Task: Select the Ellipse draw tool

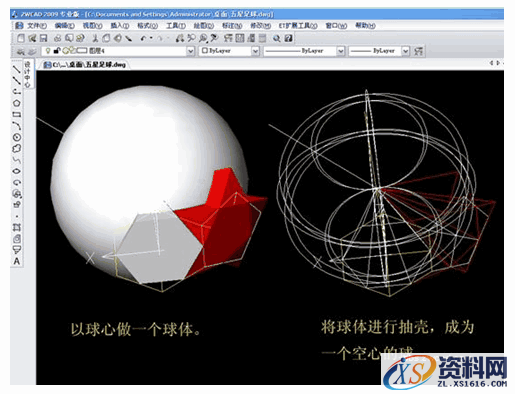Action: coord(17,171)
